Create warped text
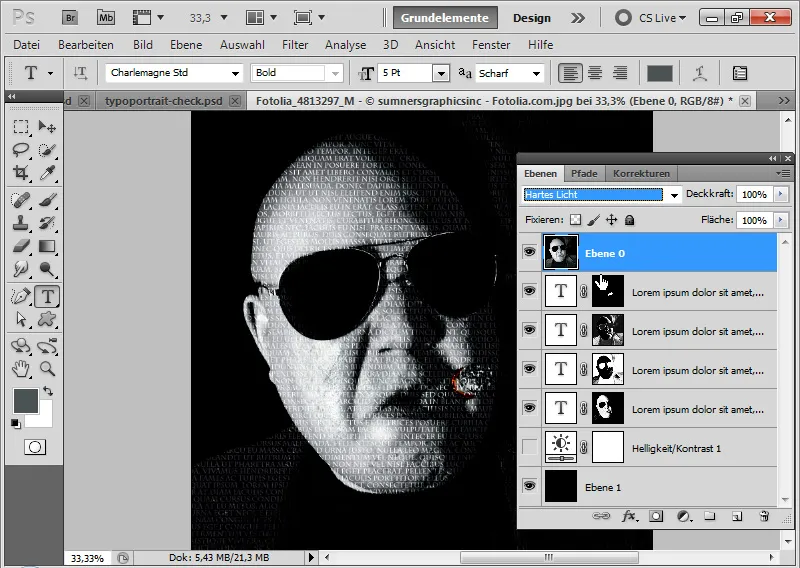The height and width of the screenshot is (568, 800). [699, 73]
